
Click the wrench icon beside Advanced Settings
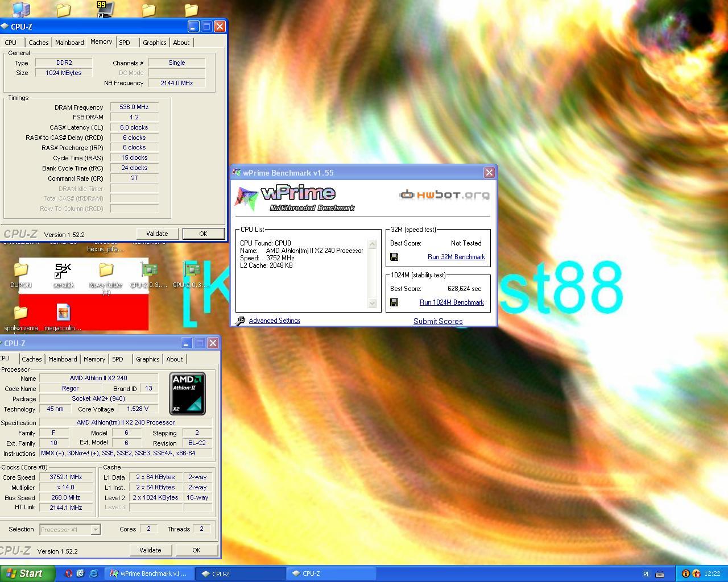click(x=240, y=321)
